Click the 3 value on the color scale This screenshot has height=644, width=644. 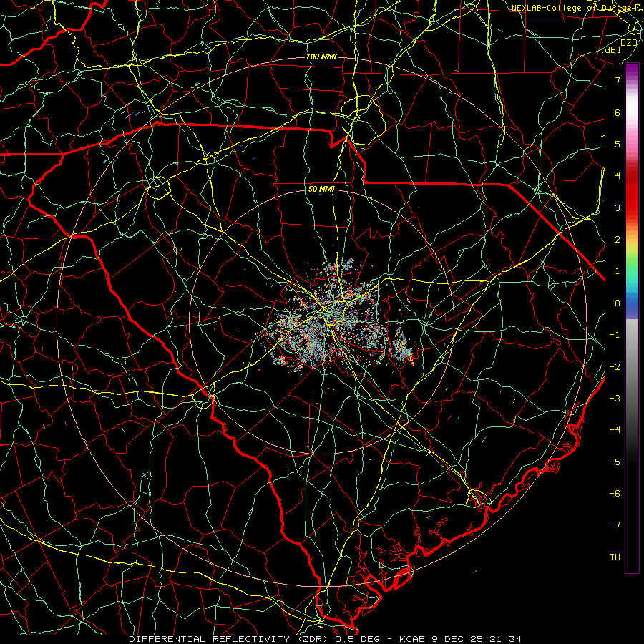(618, 208)
